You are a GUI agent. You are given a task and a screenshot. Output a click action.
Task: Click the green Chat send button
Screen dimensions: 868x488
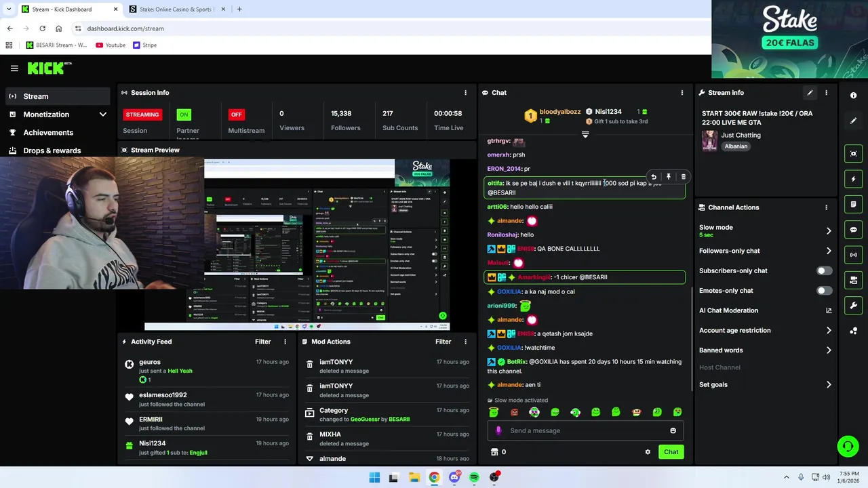tap(671, 452)
